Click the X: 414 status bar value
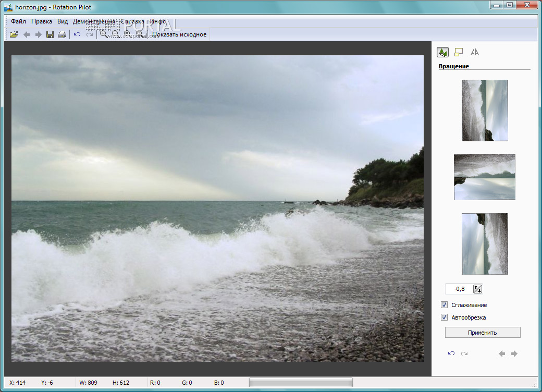 click(18, 383)
